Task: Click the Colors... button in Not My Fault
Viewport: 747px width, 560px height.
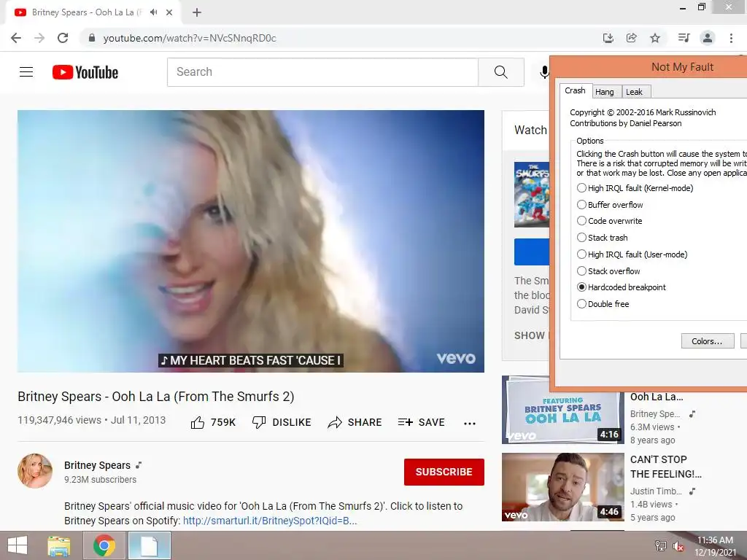Action: (707, 341)
